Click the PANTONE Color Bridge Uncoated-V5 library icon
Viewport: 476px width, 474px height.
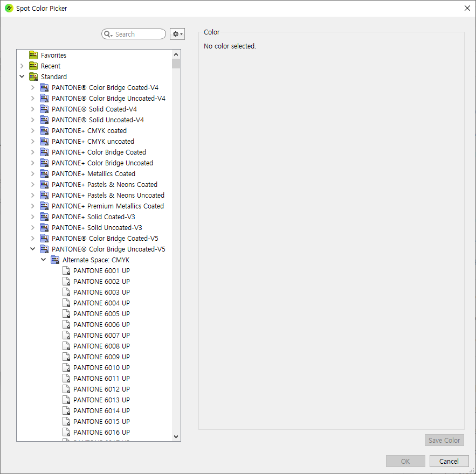(x=44, y=249)
